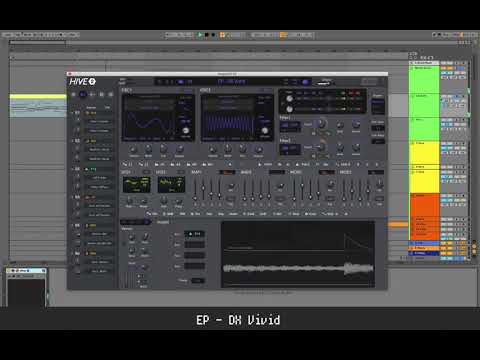Viewport: 480px width, 360px height.
Task: Open the small selector next to LFO2 label
Action: (180, 172)
